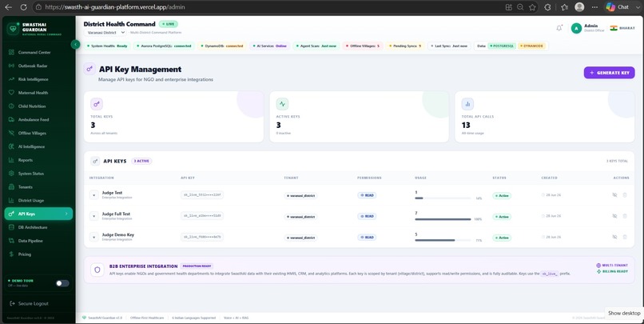Screen dimensions: 644x324
Task: Click Secure Logout
Action: click(x=29, y=303)
